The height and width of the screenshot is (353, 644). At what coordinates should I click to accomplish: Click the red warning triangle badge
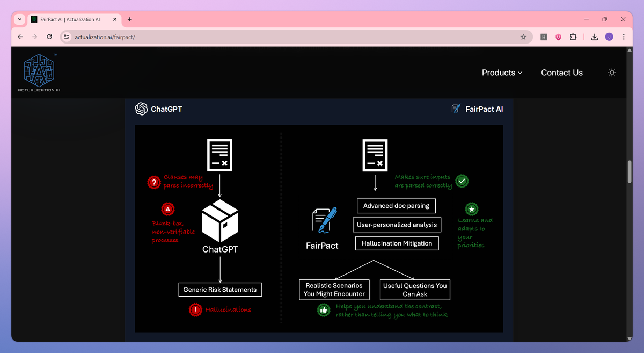168,209
